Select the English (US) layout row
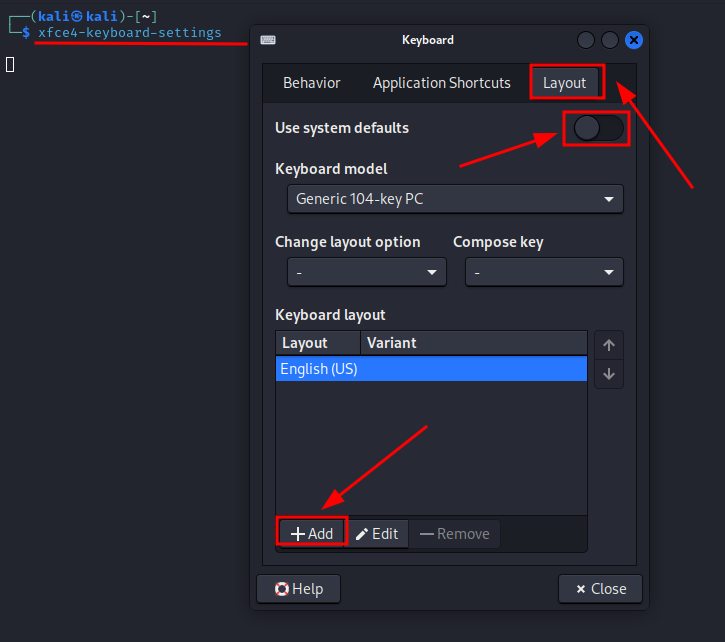Screen dimensions: 725x642 [430, 369]
